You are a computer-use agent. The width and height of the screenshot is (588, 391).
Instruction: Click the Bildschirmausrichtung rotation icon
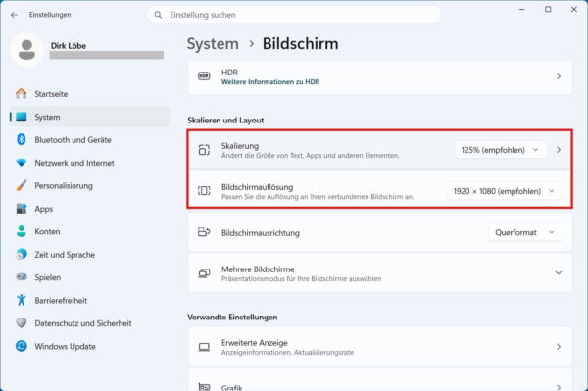click(204, 232)
